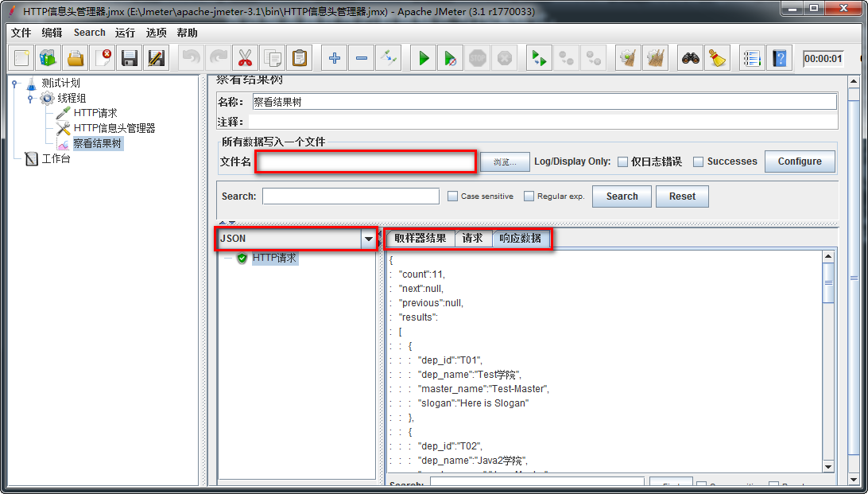The height and width of the screenshot is (494, 868).
Task: Open the JSON renderer dropdown
Action: 369,239
